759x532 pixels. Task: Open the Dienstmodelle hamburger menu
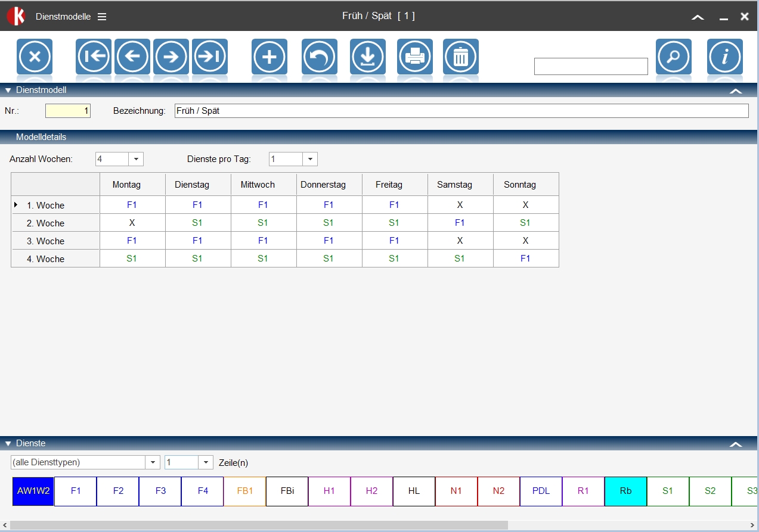click(x=102, y=17)
